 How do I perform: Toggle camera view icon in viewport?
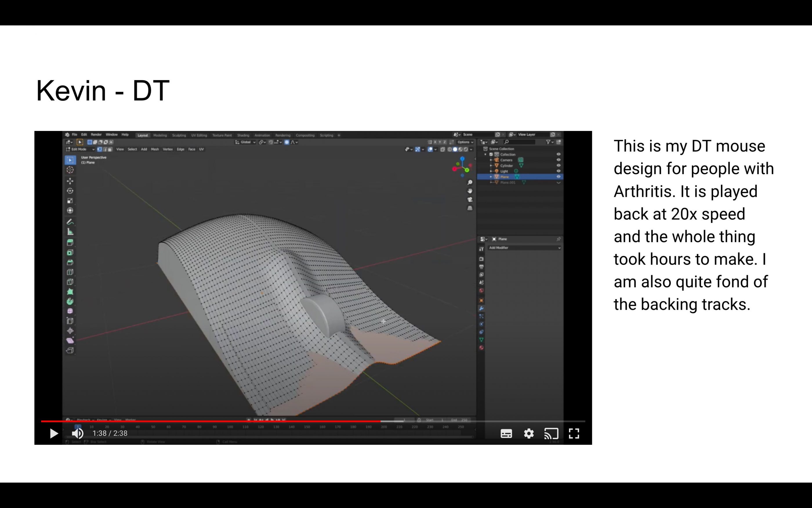coord(470,200)
